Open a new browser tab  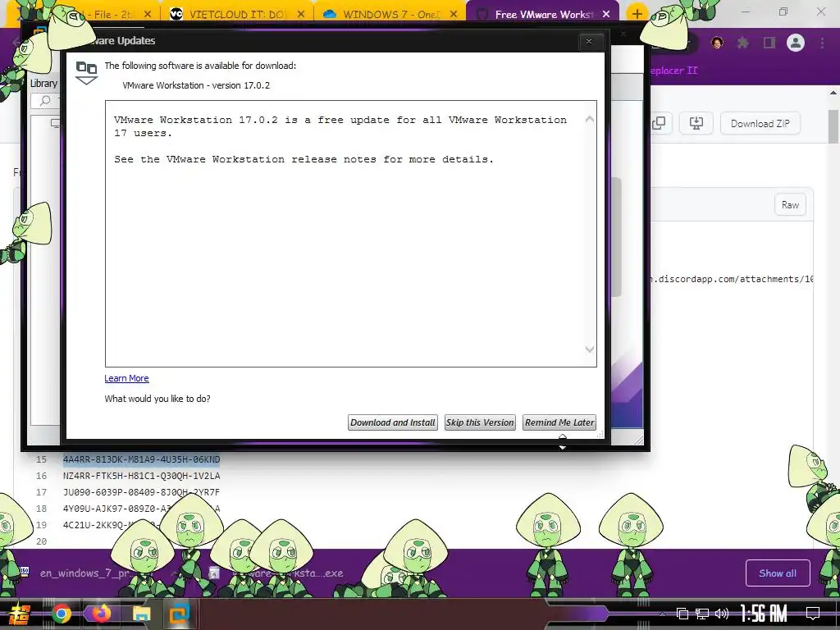637,15
